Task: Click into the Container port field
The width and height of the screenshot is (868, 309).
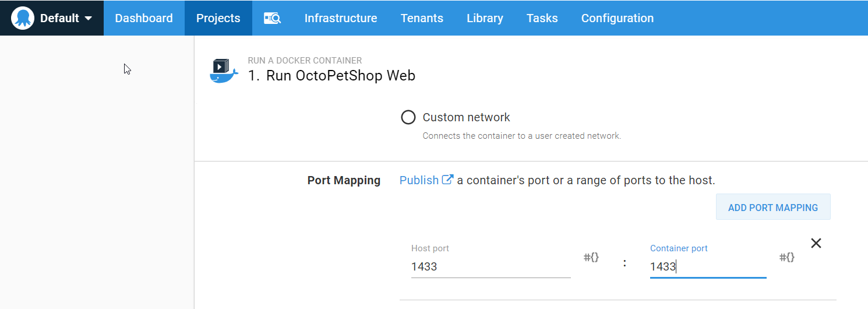Action: pos(707,267)
